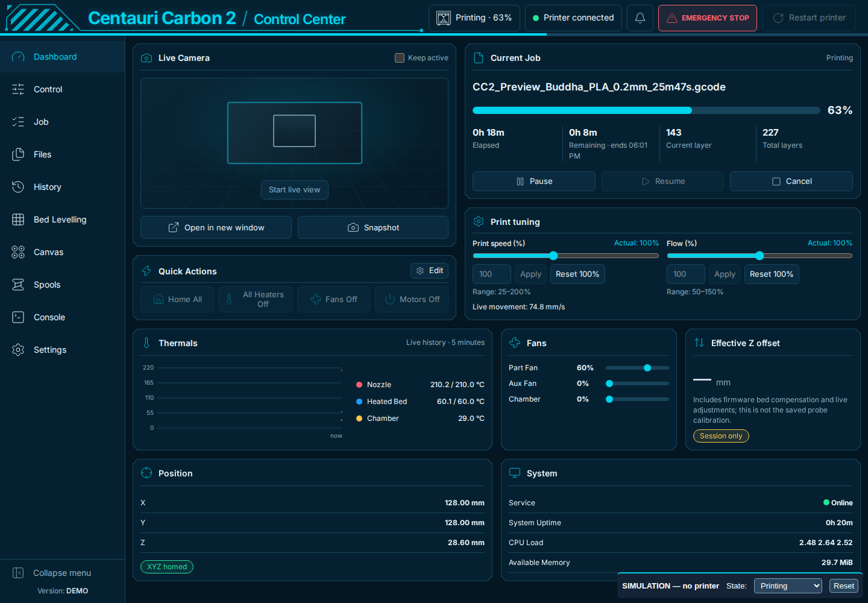Click the Chamber fan slider
The width and height of the screenshot is (868, 603).
637,399
